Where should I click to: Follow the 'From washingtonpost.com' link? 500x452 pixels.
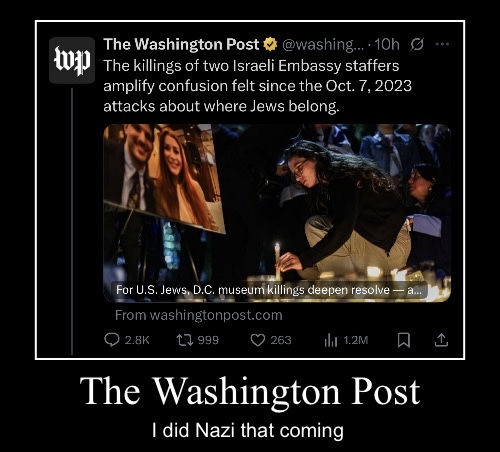(199, 315)
